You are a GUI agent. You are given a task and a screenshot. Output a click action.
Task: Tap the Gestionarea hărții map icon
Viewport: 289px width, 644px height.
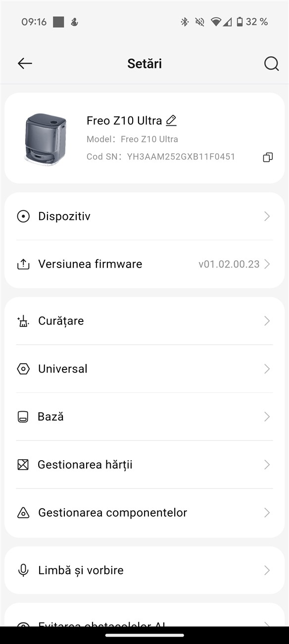(x=23, y=465)
